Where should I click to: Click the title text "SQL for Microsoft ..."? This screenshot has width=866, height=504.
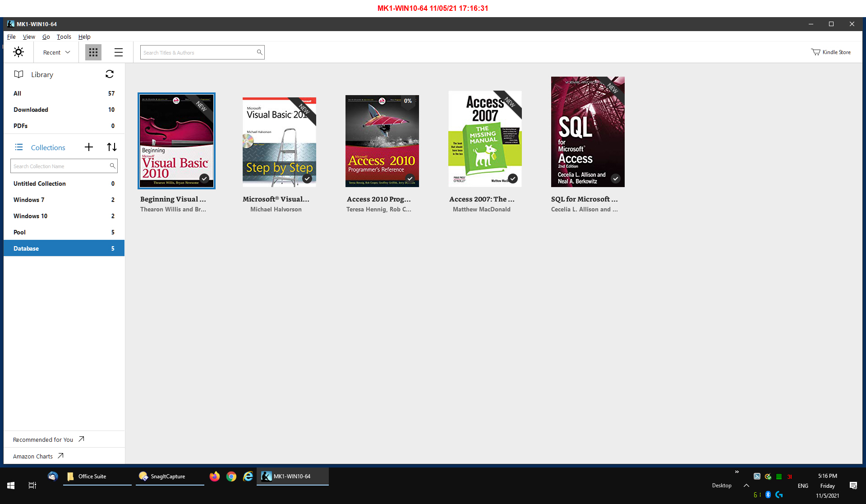click(585, 199)
